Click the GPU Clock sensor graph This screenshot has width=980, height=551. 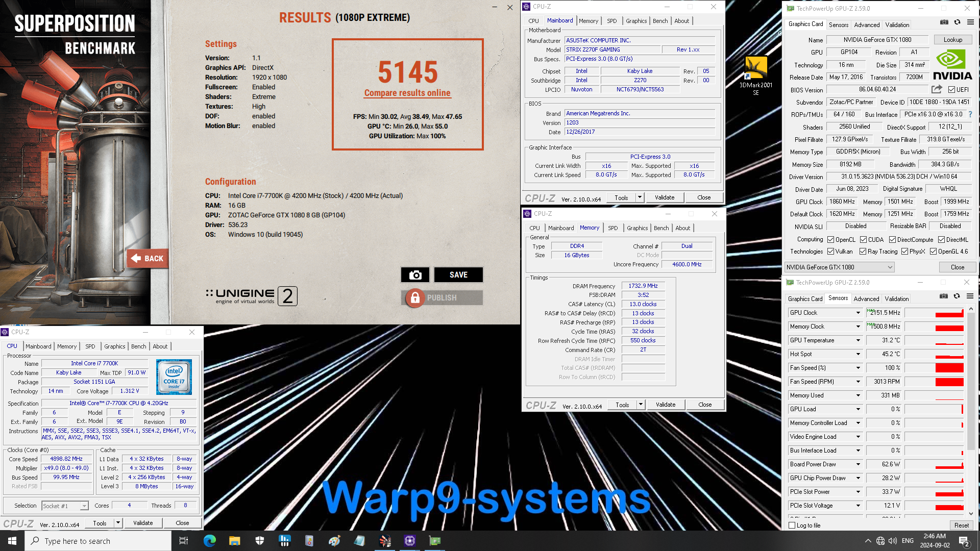[934, 313]
